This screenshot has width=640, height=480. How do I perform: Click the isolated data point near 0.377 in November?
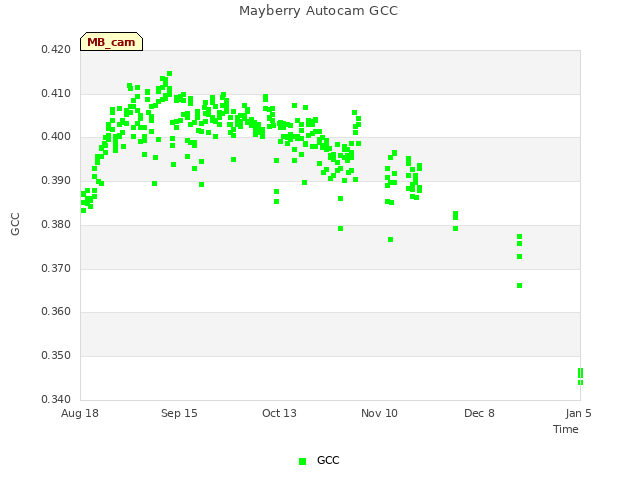click(x=390, y=240)
